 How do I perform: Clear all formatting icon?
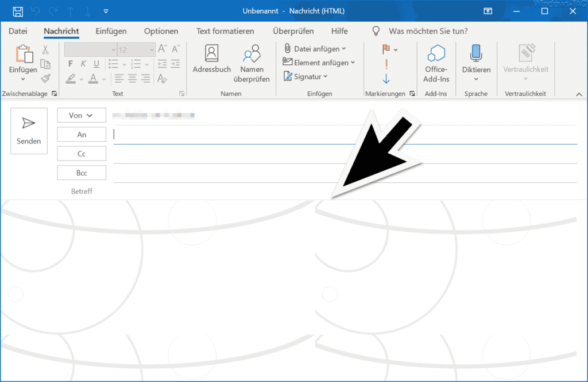click(162, 79)
